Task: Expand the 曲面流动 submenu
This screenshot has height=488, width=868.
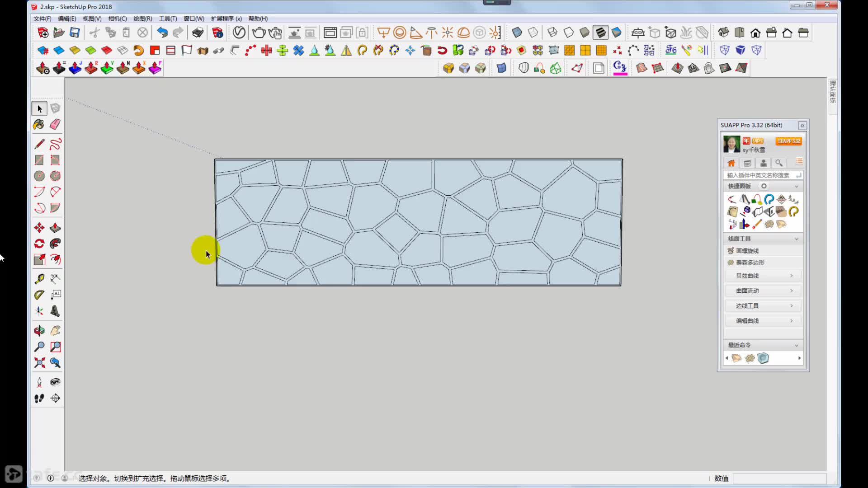Action: [763, 291]
